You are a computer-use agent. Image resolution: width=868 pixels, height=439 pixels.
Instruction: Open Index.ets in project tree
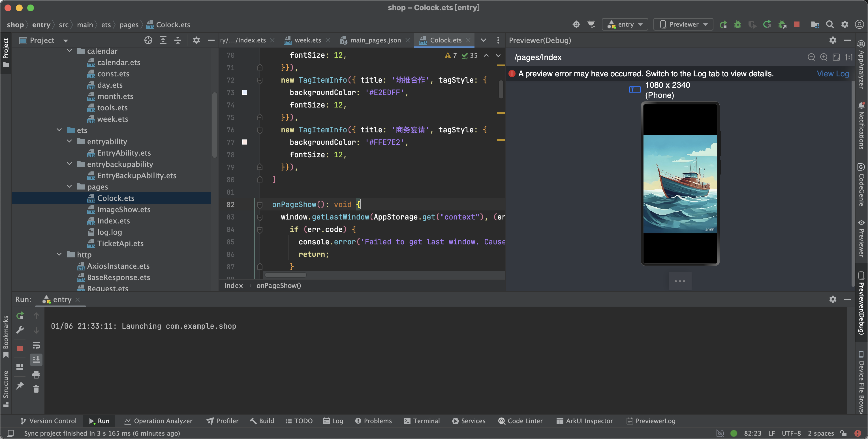(113, 221)
